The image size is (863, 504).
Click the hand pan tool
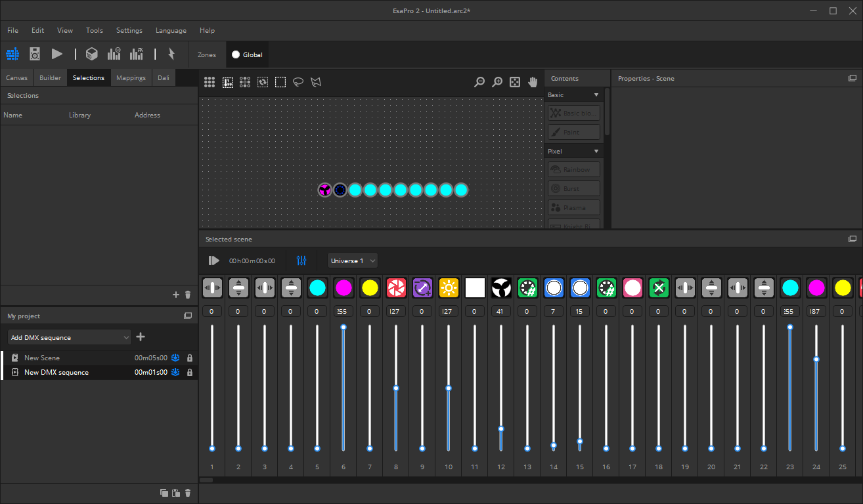point(533,82)
